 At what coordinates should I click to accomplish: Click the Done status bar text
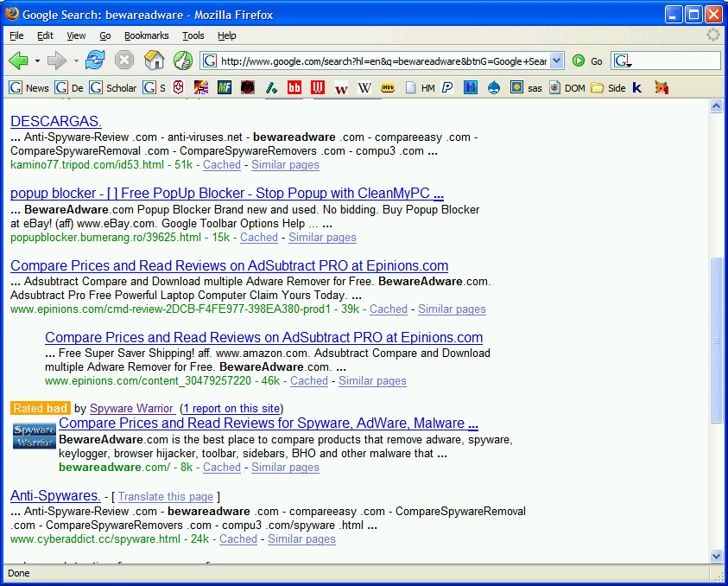(x=19, y=573)
